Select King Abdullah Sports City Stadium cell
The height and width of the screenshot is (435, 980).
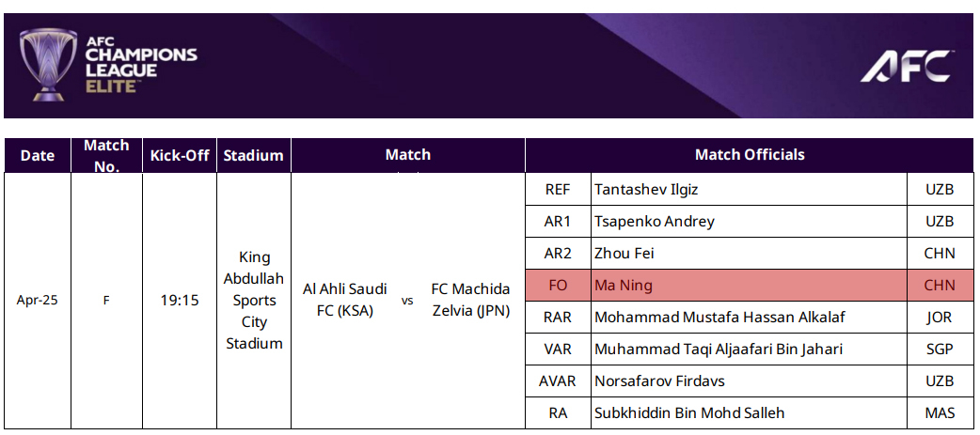tap(254, 301)
